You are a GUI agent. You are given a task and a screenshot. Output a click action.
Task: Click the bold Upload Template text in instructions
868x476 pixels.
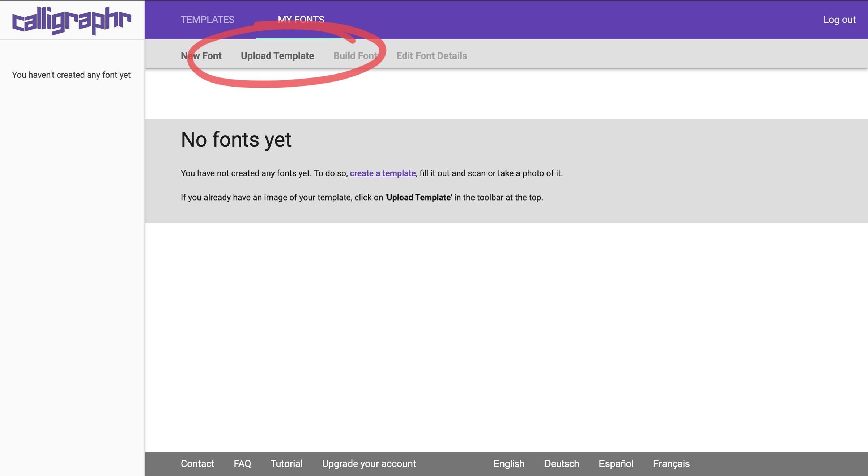coord(418,197)
